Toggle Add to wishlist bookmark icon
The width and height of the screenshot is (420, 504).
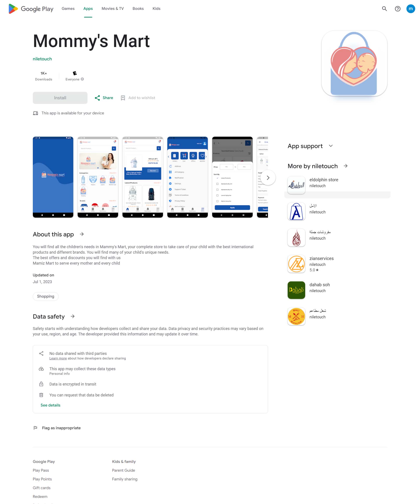(x=123, y=98)
